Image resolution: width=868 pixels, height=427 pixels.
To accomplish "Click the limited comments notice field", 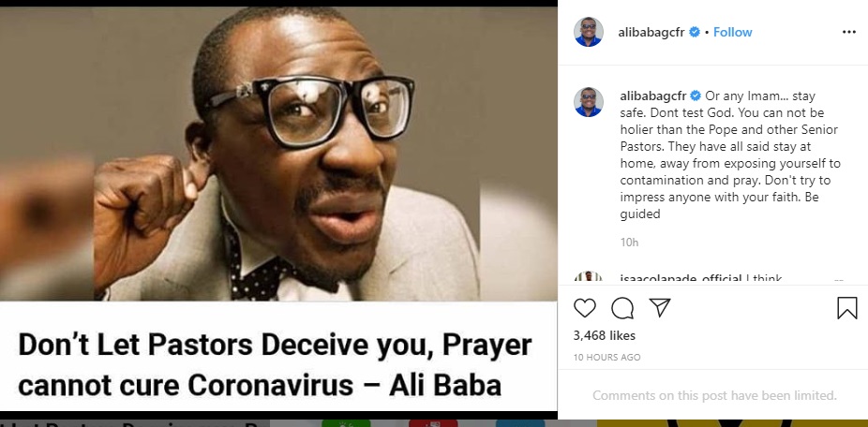I will point(714,395).
